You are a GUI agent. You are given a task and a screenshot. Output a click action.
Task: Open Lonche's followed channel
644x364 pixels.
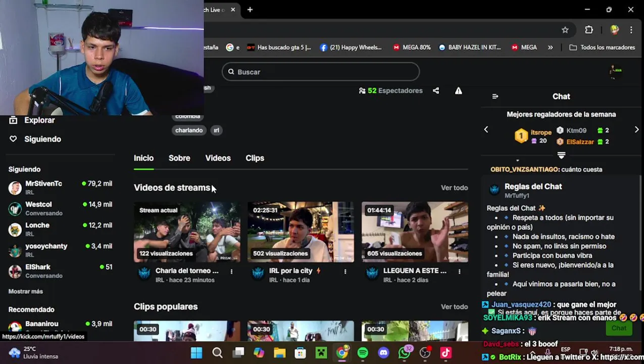pos(60,229)
